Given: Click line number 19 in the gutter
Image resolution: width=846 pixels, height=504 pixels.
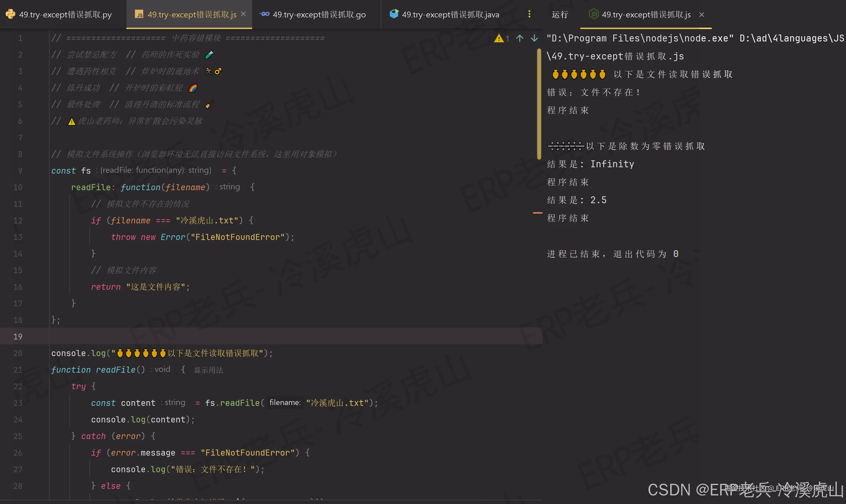Looking at the screenshot, I should [18, 336].
